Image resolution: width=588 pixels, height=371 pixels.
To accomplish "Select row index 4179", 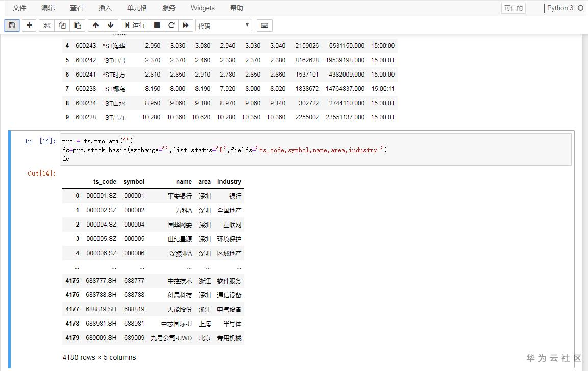I will point(72,338).
